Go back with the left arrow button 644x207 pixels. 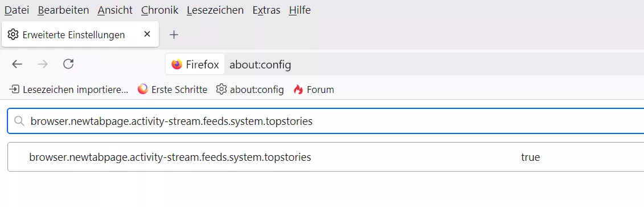pos(17,64)
